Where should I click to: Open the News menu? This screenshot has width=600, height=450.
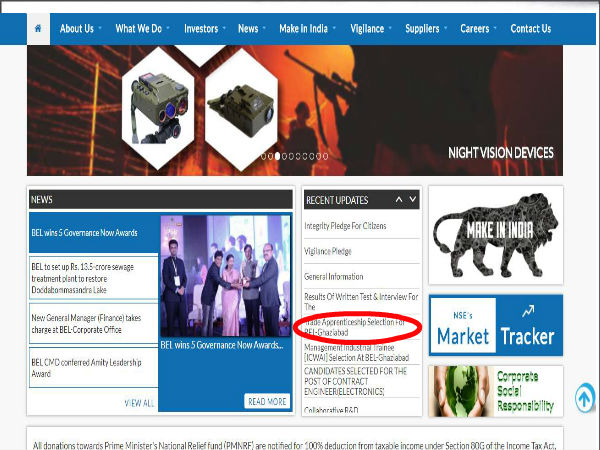(x=248, y=29)
